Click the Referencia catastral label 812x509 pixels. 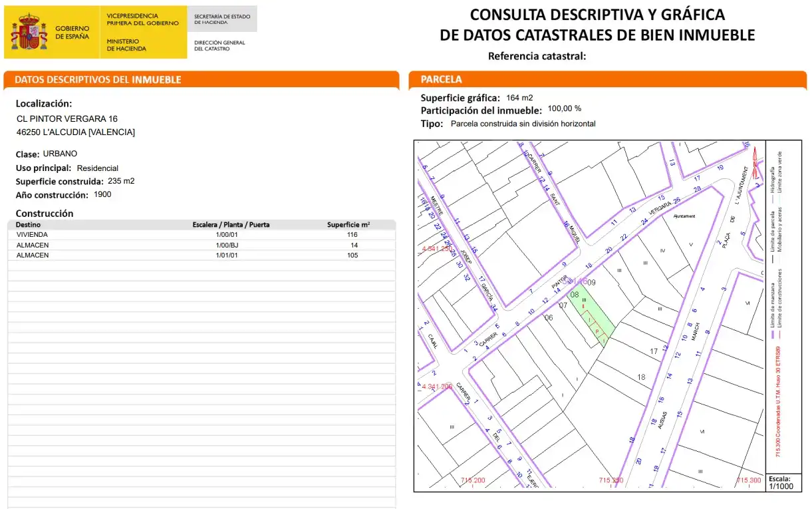click(x=537, y=56)
